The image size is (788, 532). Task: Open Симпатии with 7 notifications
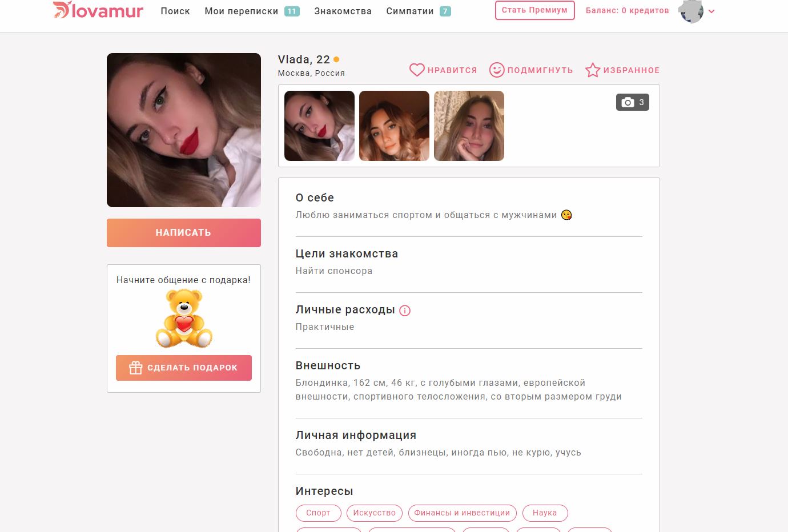(x=419, y=11)
